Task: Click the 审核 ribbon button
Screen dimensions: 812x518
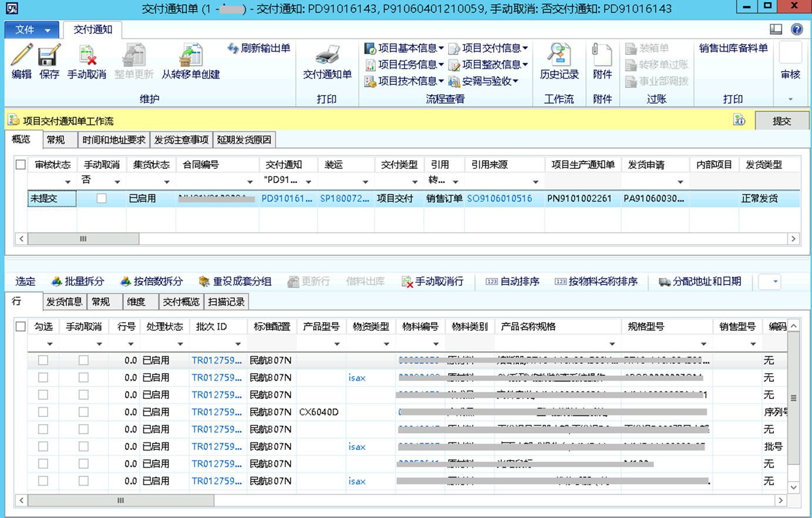Action: [790, 61]
